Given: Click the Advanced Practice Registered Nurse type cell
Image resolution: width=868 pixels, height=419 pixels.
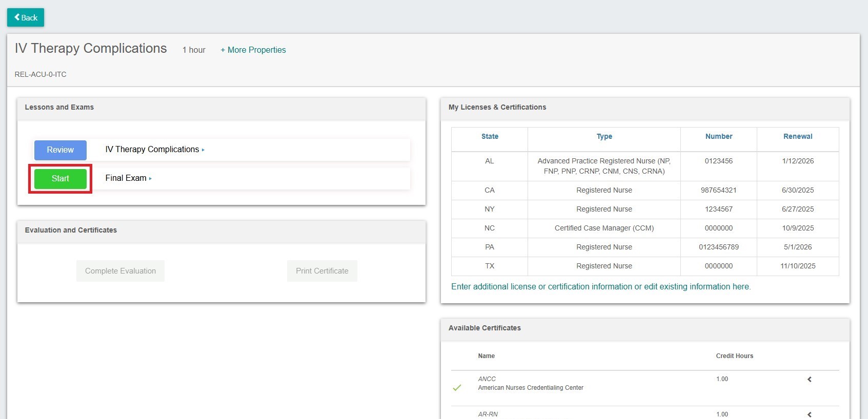Looking at the screenshot, I should 604,166.
